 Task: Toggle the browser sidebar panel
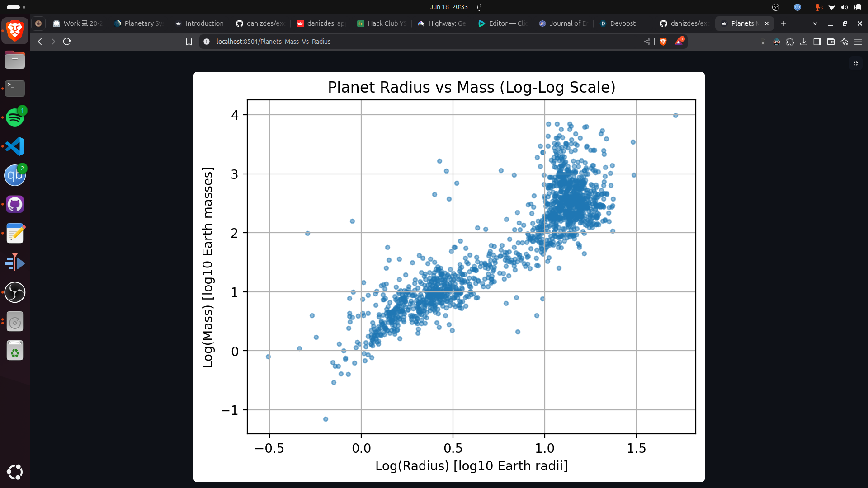tap(817, 42)
